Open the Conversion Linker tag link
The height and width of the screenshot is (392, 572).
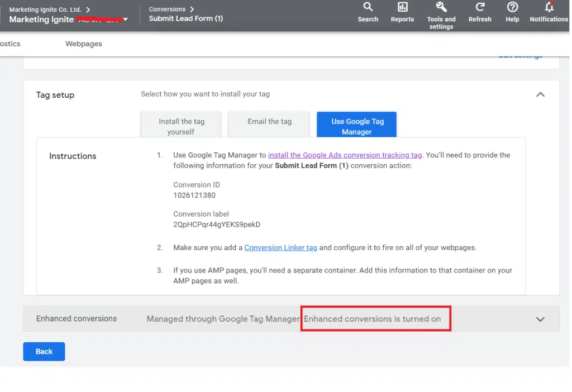(x=280, y=247)
